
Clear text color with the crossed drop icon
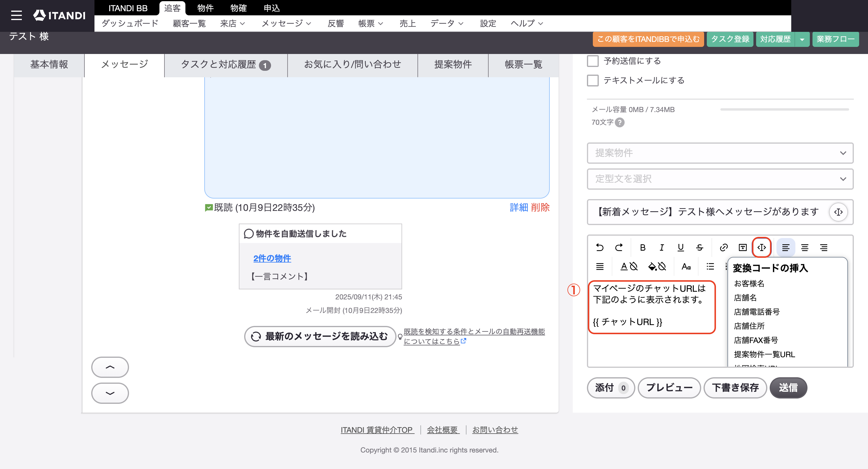pyautogui.click(x=634, y=267)
